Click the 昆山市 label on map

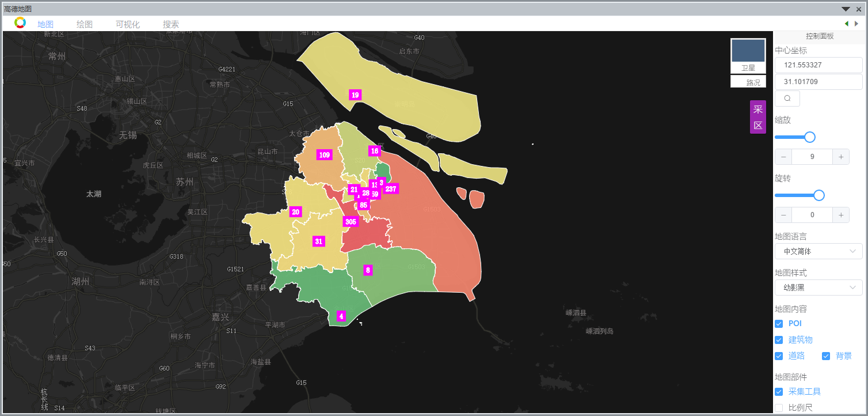point(267,152)
